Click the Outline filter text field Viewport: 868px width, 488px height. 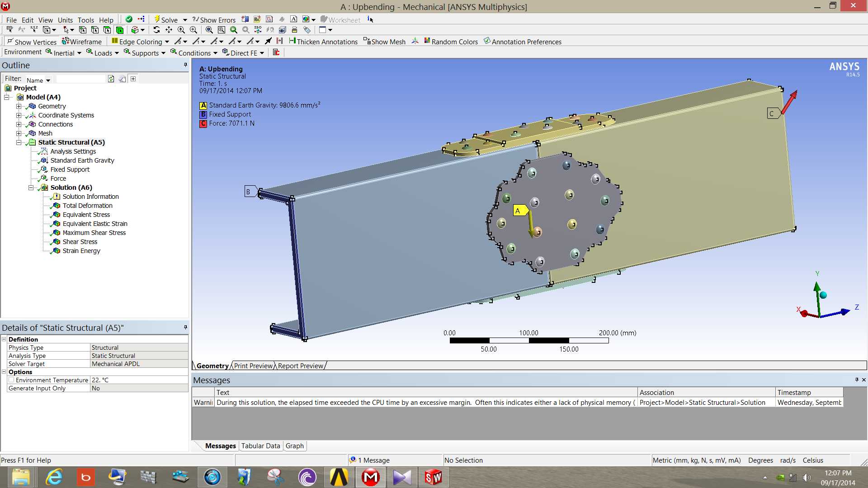click(80, 79)
